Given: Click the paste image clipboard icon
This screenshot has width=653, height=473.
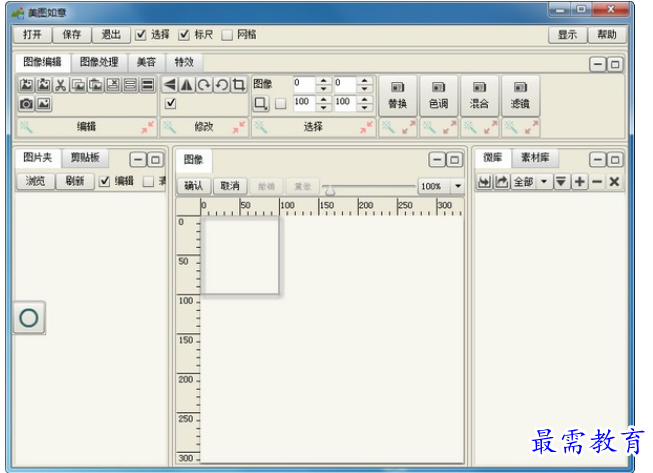Looking at the screenshot, I should click(x=96, y=85).
